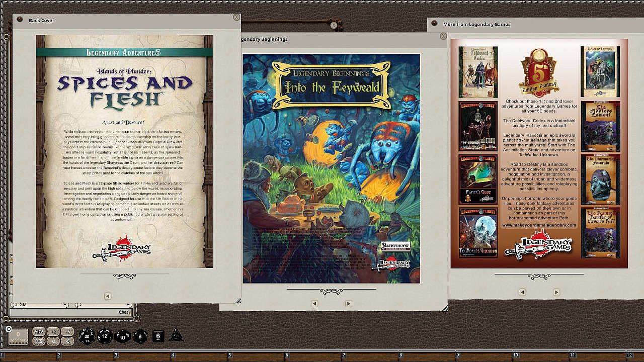Toggle the -5 modifier button

point(68,341)
